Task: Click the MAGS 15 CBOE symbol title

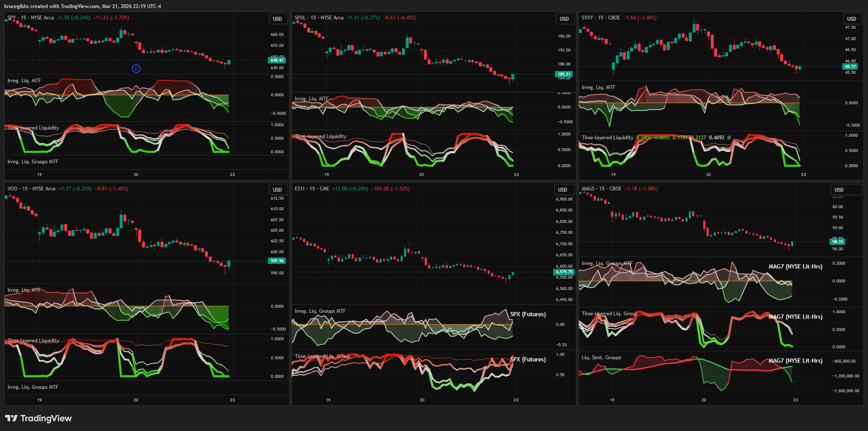Action: click(601, 189)
